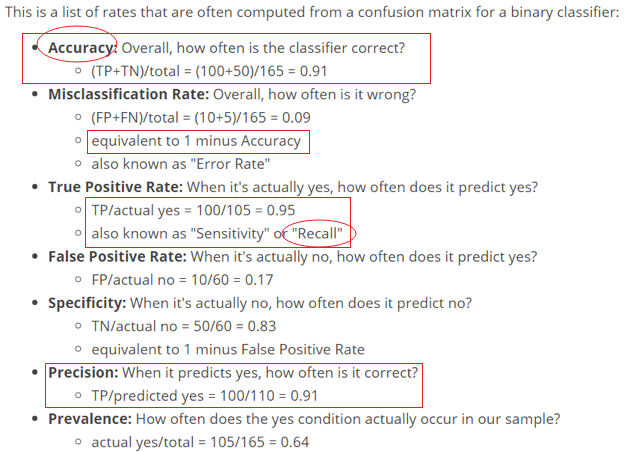This screenshot has height=452, width=627.
Task: Click the FP/actual no formula
Action: [182, 280]
